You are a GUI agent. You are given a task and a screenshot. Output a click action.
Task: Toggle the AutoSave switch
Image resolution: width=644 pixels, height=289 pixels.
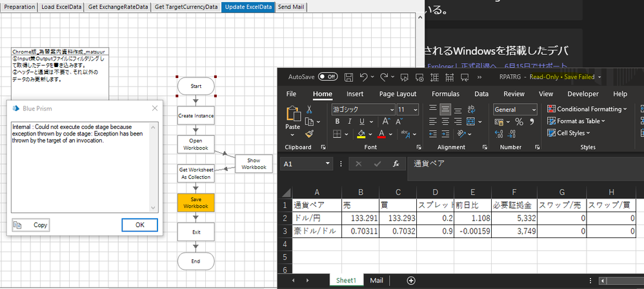[x=328, y=77]
